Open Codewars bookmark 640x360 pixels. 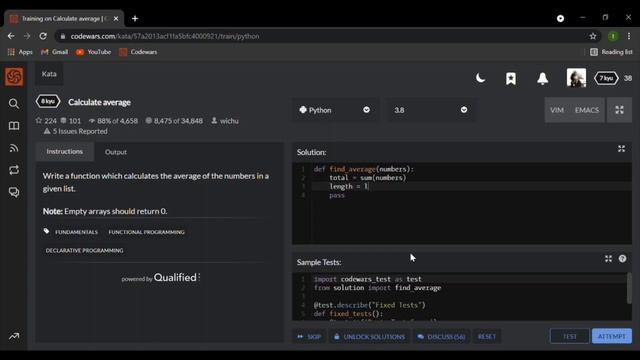pos(138,52)
